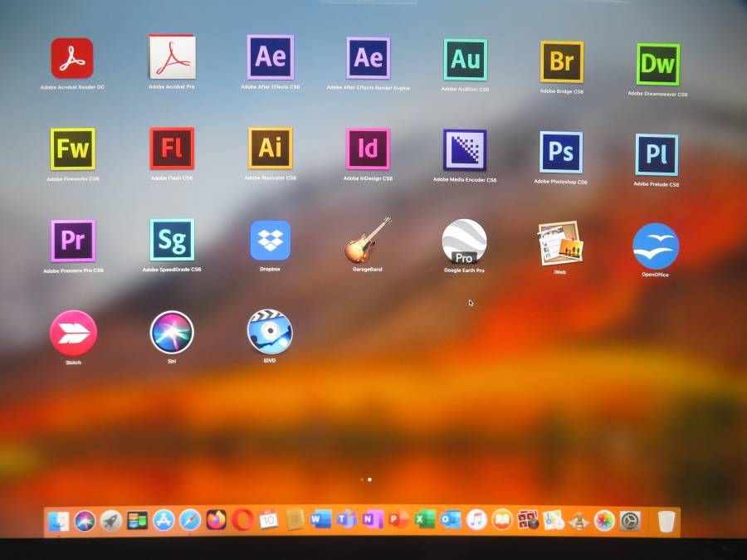Open OpenOffice
747x560 pixels.
[x=656, y=246]
